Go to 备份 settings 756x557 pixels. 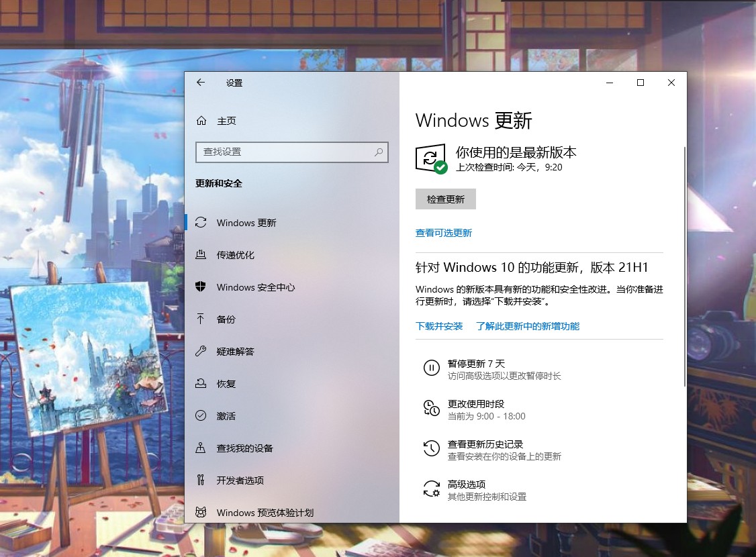click(x=291, y=319)
